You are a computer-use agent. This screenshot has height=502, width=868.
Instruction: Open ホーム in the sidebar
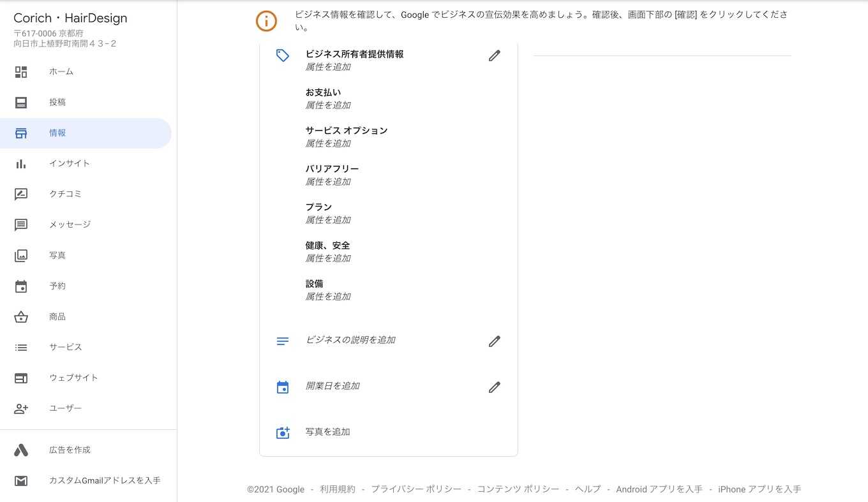[61, 71]
